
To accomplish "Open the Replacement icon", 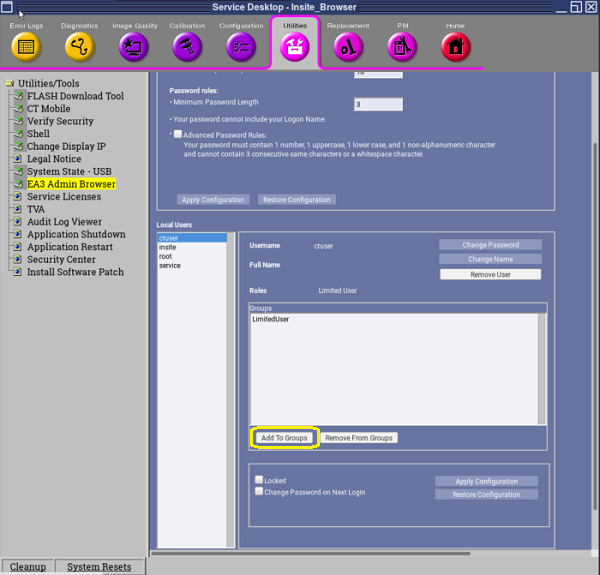I will click(x=348, y=46).
